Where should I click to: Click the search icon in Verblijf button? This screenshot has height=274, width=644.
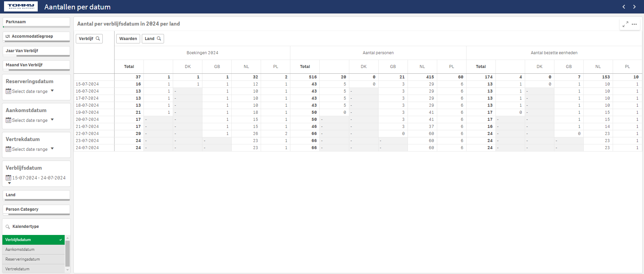(x=98, y=38)
